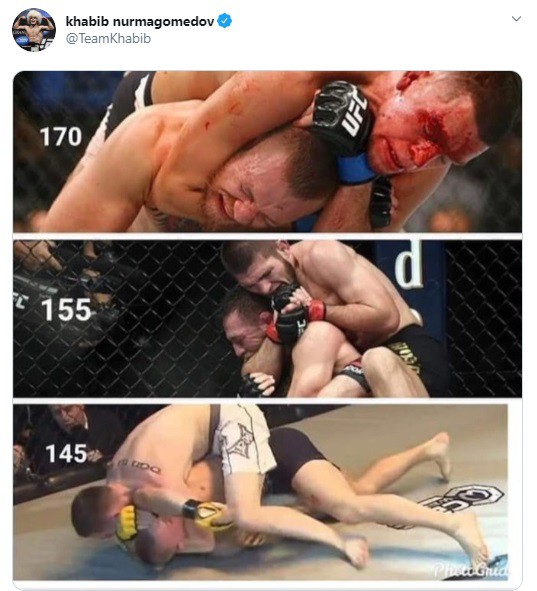Open the tweet options chevron menu
The image size is (537, 591).
516,18
